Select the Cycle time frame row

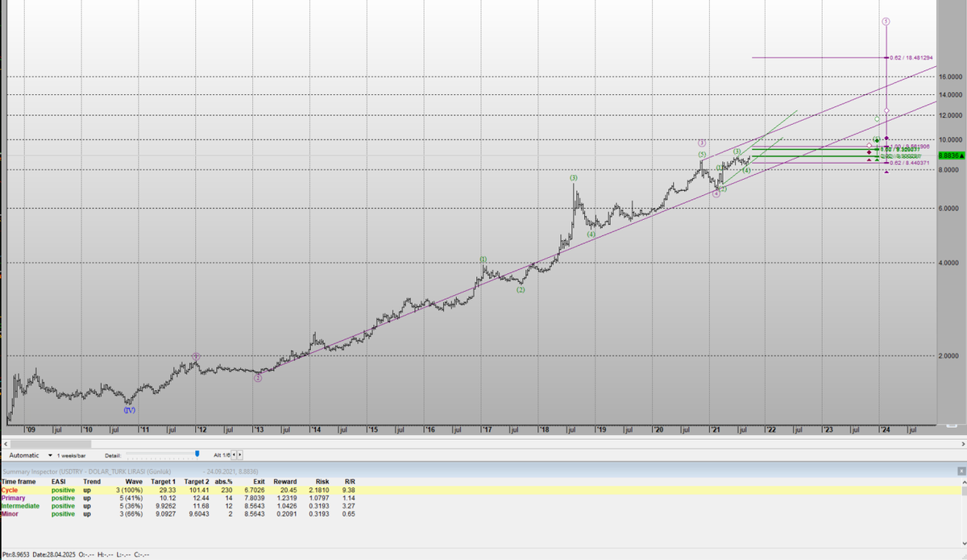pos(482,490)
